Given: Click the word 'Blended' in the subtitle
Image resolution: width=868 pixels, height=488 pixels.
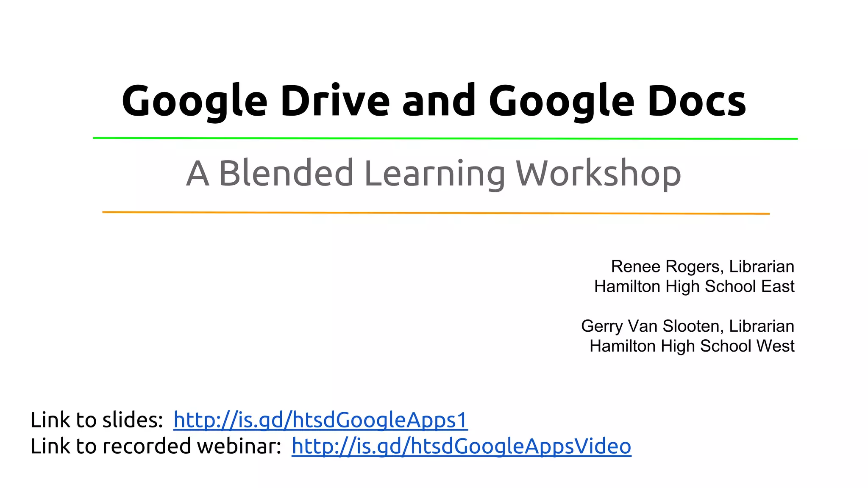Looking at the screenshot, I should (286, 173).
